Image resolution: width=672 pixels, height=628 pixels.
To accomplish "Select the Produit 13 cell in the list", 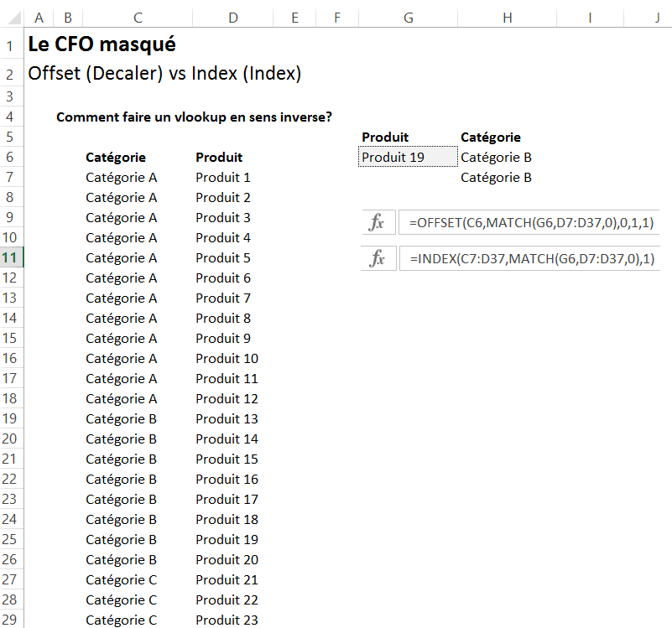I will (x=227, y=419).
